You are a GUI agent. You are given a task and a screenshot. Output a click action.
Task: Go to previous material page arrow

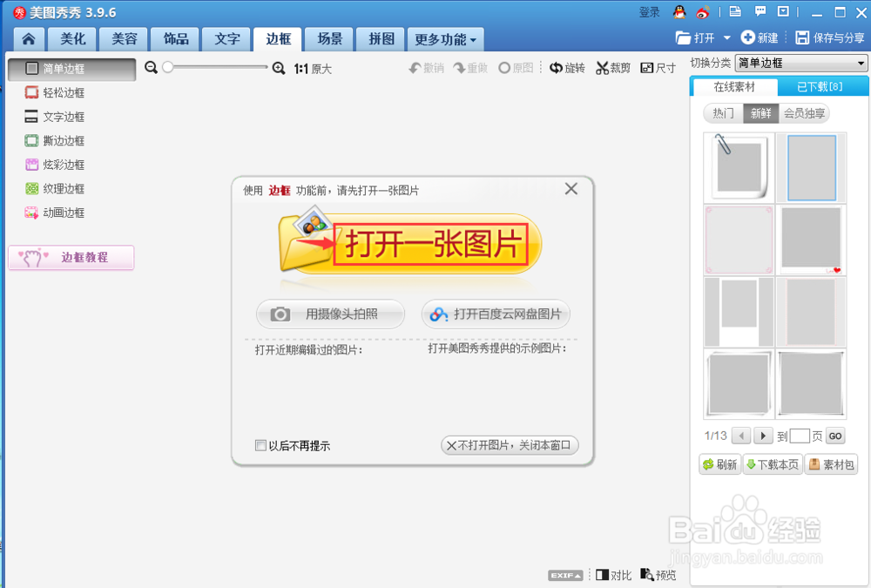(741, 436)
